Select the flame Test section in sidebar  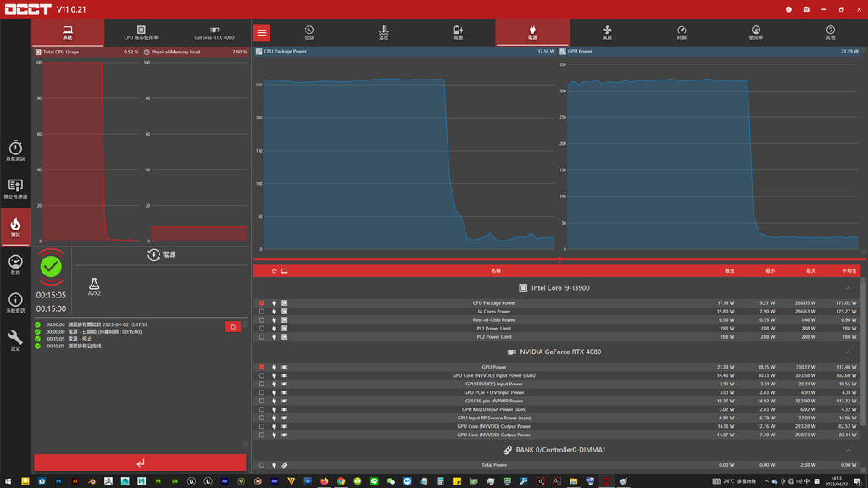pos(15,227)
